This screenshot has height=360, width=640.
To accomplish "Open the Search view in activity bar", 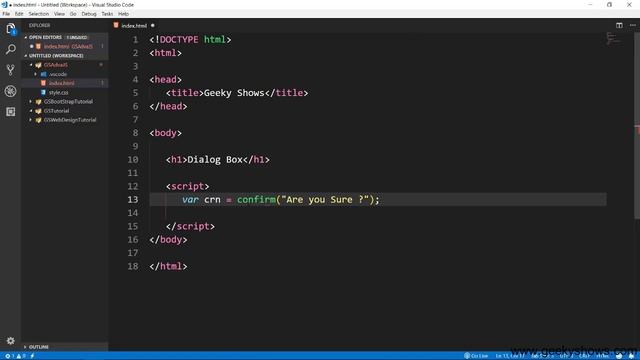I will pos(11,49).
